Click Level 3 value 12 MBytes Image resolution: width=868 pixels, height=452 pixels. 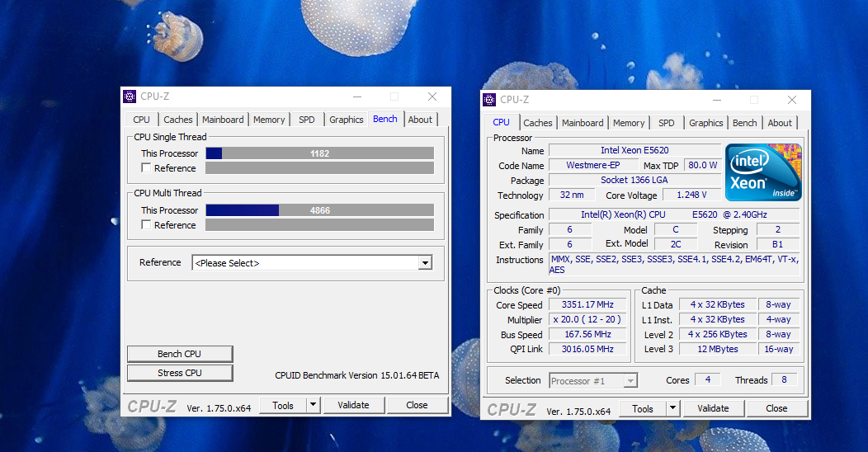[x=718, y=349]
